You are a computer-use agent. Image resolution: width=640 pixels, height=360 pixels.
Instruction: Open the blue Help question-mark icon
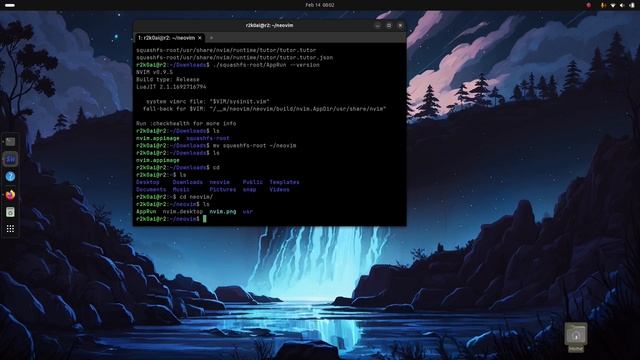point(10,176)
